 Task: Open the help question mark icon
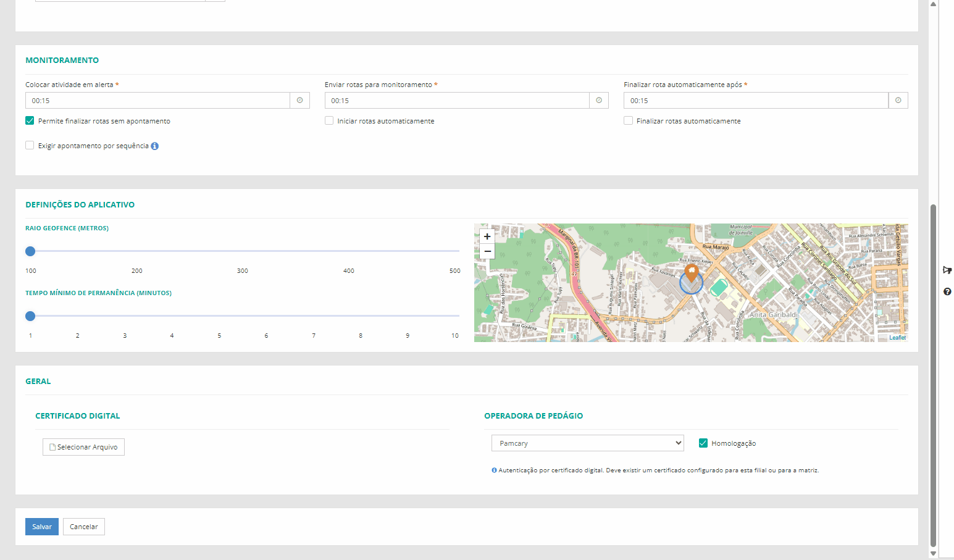coord(947,291)
